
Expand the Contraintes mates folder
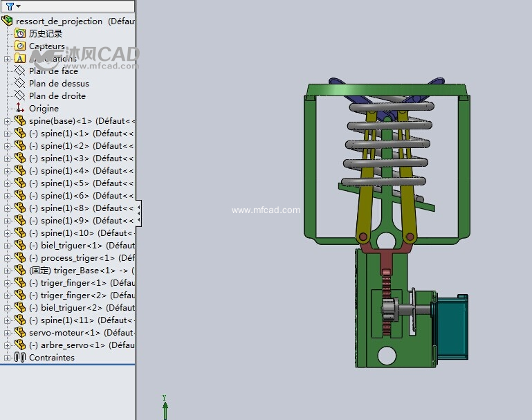point(7,358)
